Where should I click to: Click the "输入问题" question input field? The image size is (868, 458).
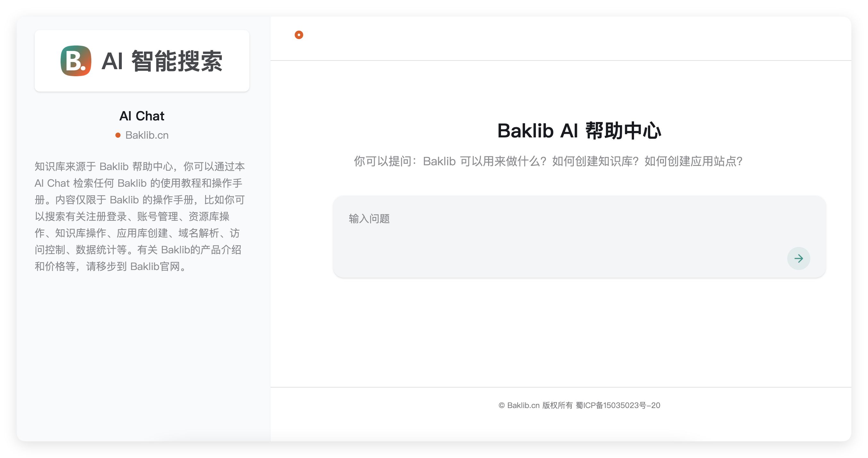pyautogui.click(x=579, y=236)
